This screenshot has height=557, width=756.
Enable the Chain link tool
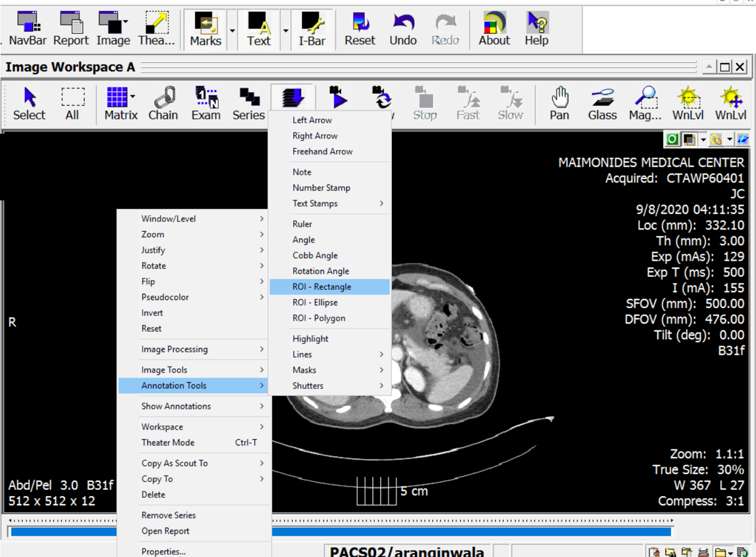tap(163, 104)
